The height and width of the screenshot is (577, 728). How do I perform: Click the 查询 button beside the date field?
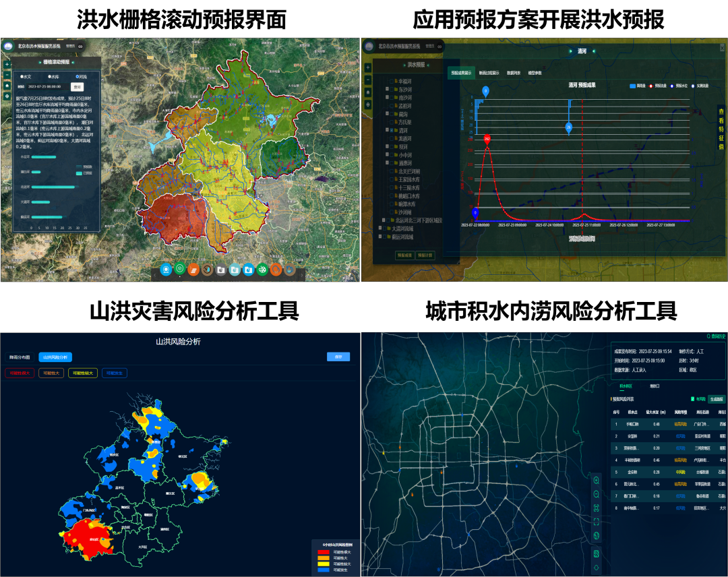(x=78, y=86)
